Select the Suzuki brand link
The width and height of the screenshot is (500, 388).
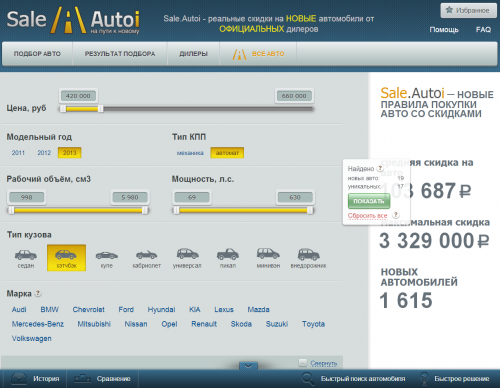tap(277, 324)
